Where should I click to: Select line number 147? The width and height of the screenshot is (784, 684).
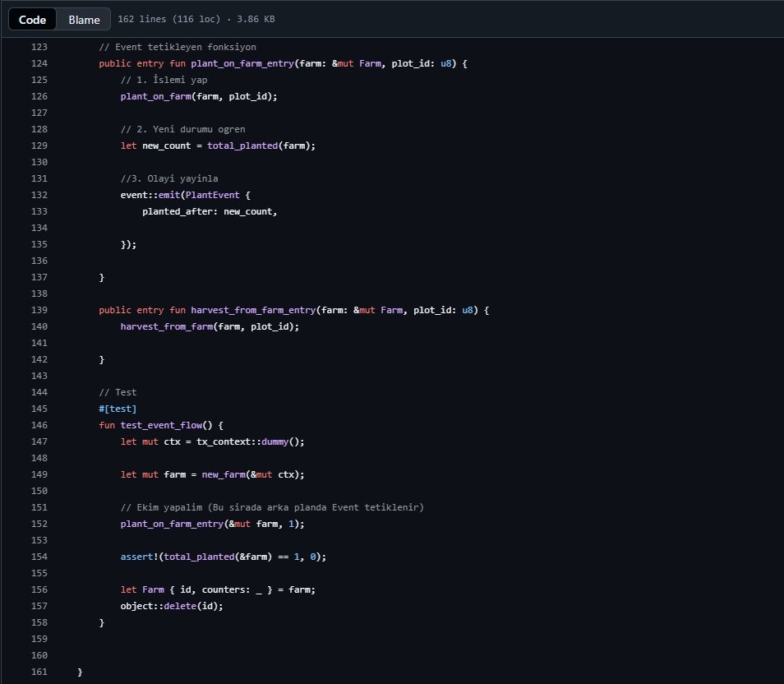pos(39,441)
